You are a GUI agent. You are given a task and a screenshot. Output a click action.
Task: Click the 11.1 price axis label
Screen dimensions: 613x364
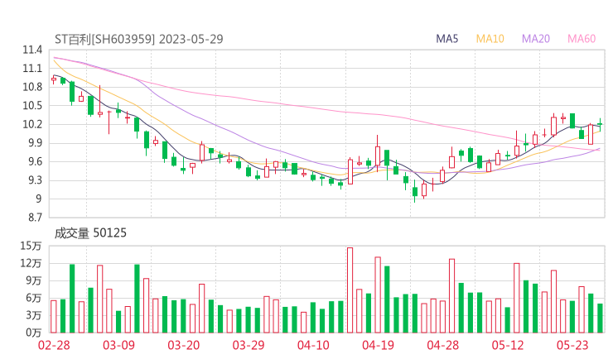32,69
